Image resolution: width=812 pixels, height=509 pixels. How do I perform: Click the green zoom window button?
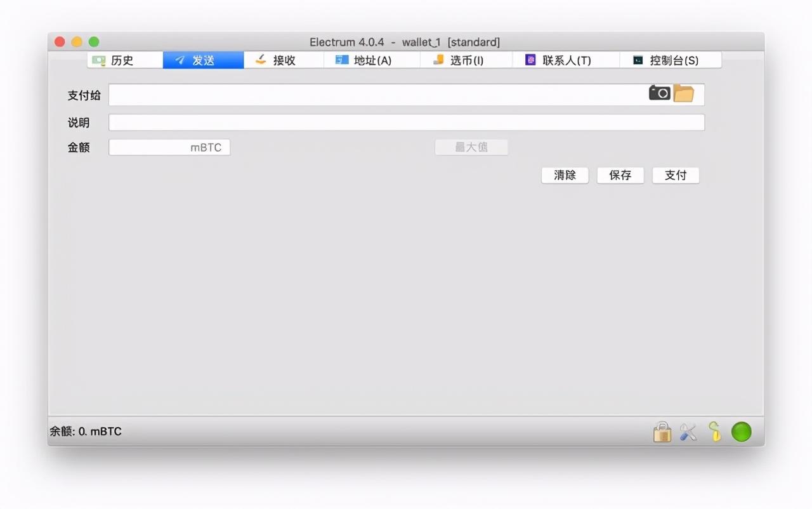coord(94,42)
